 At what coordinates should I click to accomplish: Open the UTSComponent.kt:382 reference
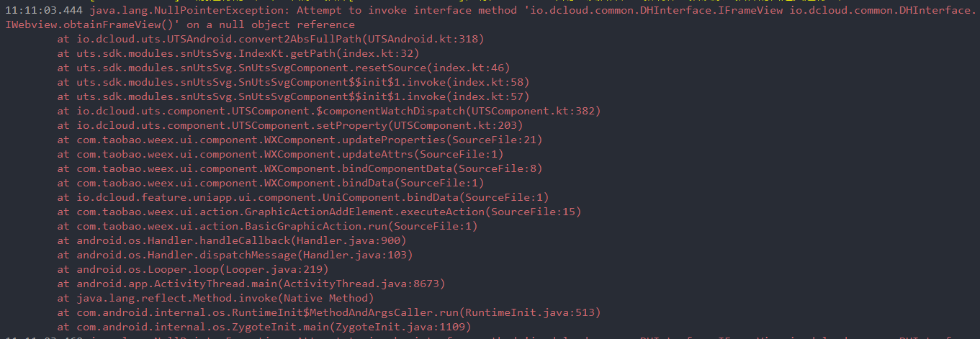click(x=533, y=111)
